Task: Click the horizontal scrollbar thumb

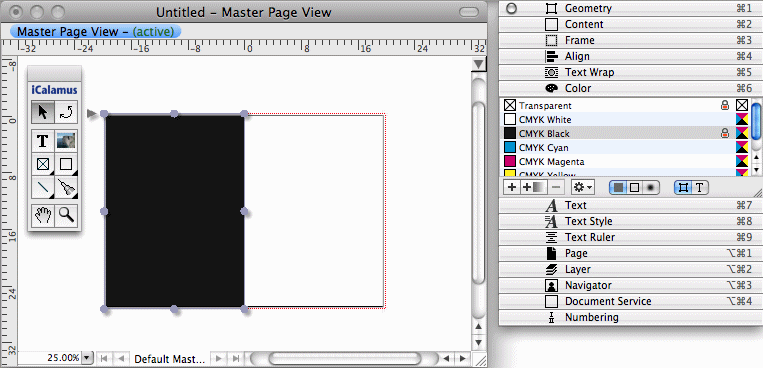Action: (344, 359)
